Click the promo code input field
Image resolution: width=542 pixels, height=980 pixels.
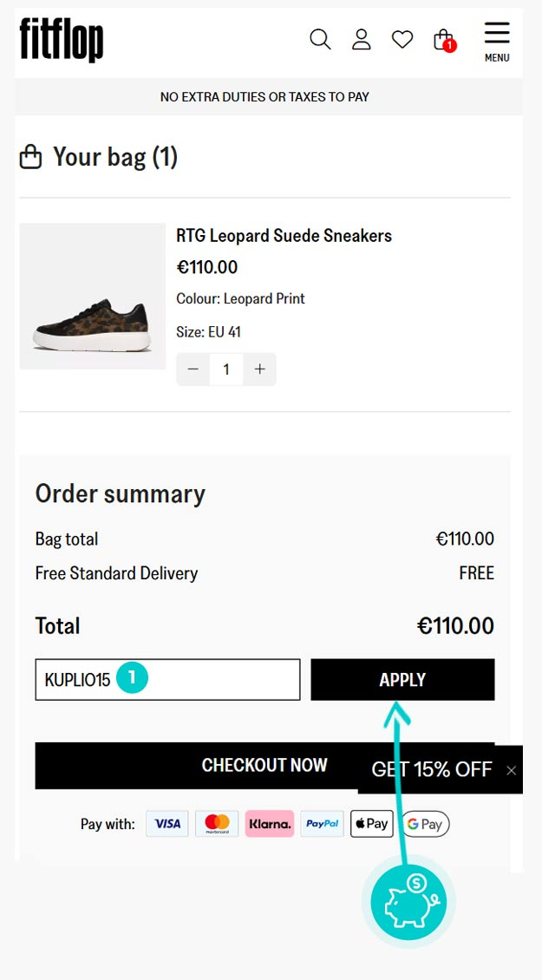pos(167,679)
